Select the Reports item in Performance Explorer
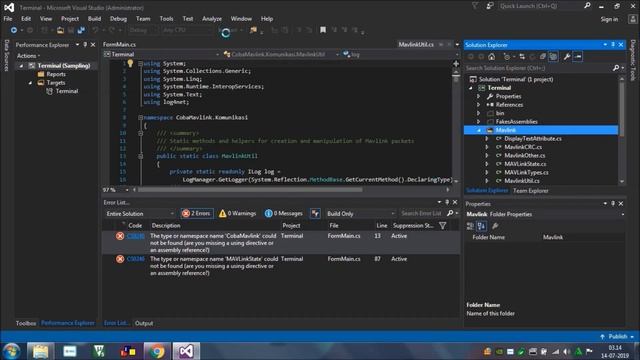The height and width of the screenshot is (360, 640). point(56,74)
